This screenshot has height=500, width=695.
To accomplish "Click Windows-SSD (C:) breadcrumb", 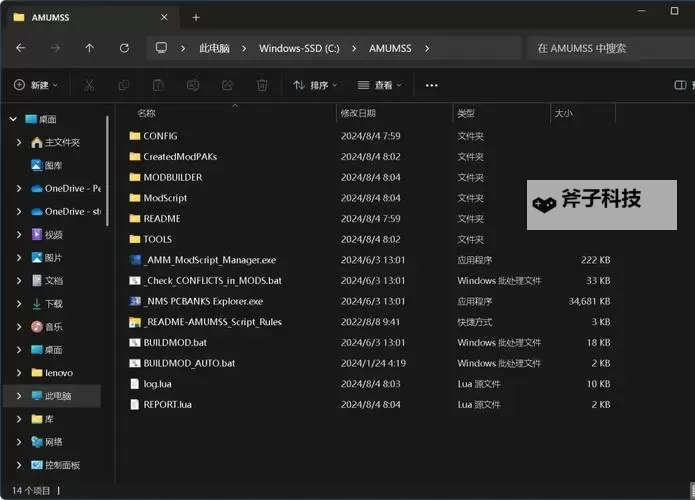I will point(299,48).
